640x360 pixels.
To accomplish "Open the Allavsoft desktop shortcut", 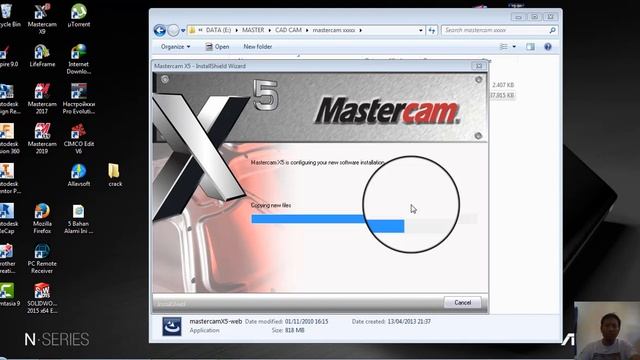I will 78,175.
